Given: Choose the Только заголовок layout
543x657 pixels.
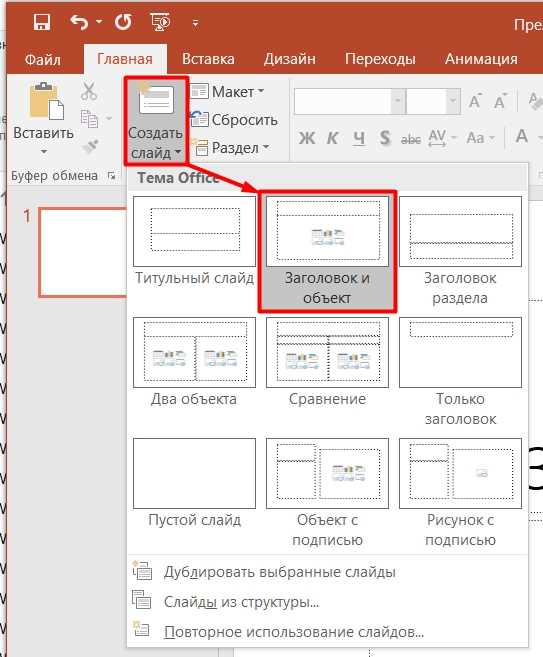Looking at the screenshot, I should coord(460,372).
